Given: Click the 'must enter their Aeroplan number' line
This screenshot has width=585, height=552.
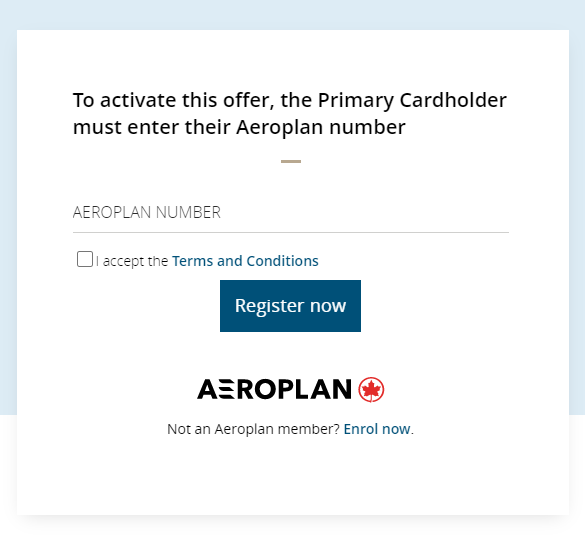Looking at the screenshot, I should coord(239,127).
